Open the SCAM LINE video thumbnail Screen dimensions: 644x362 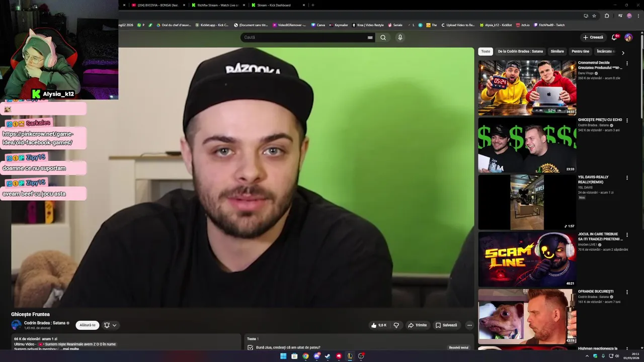coord(527,259)
